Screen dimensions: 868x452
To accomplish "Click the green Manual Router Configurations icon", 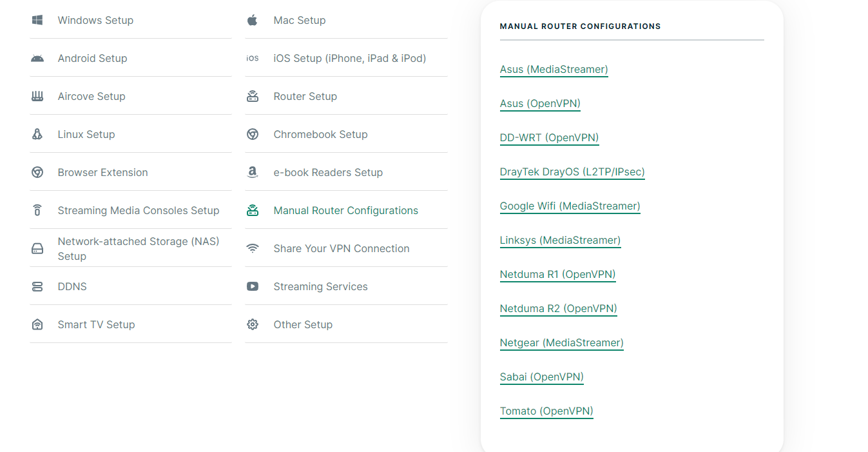I will 253,210.
